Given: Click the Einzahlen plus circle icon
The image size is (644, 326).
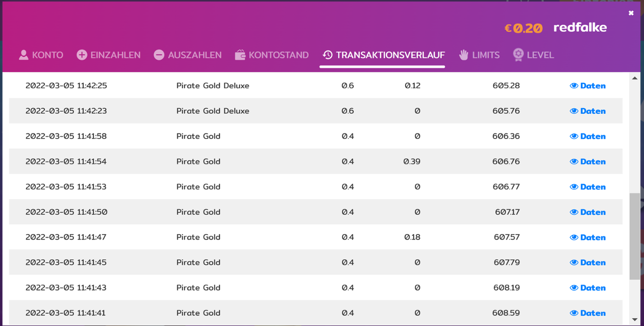Looking at the screenshot, I should coord(82,55).
